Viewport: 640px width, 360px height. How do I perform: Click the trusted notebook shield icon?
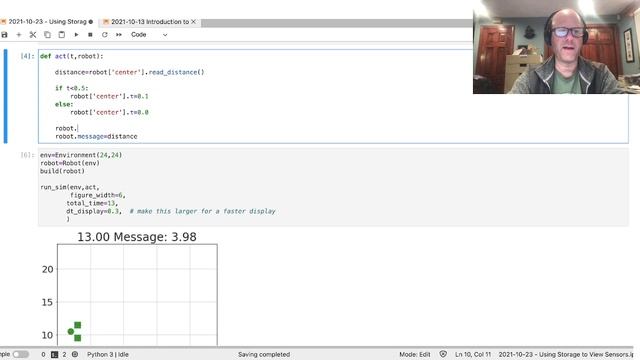click(443, 354)
